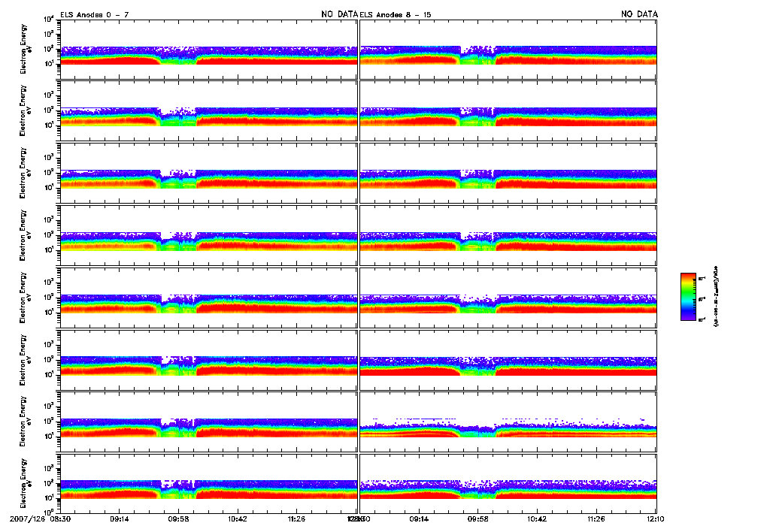The height and width of the screenshot is (532, 770).
Task: Click the rainbow color scale bar
Action: [x=688, y=297]
